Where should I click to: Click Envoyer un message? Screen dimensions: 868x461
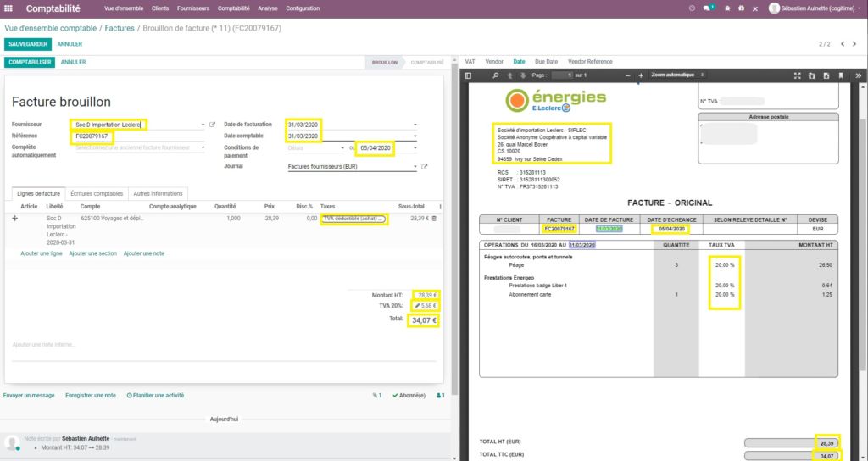[29, 396]
